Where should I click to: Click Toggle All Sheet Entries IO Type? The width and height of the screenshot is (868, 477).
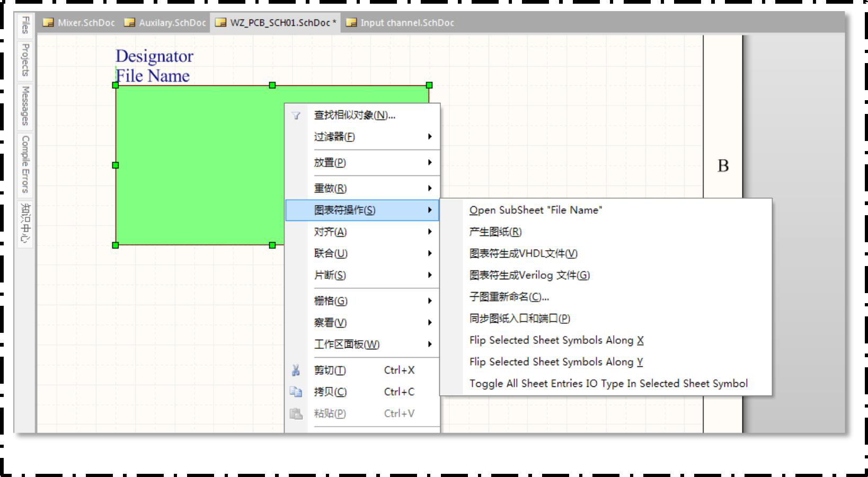pos(608,384)
